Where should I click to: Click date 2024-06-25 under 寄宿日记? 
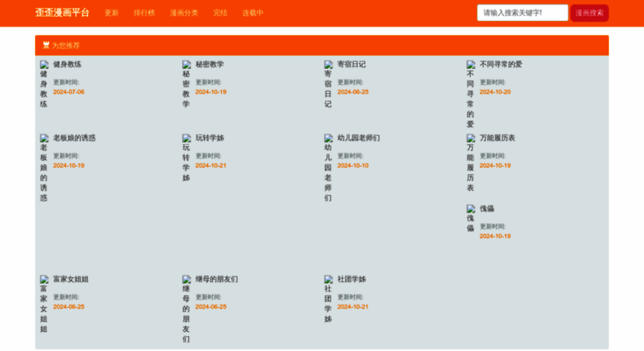pyautogui.click(x=353, y=91)
